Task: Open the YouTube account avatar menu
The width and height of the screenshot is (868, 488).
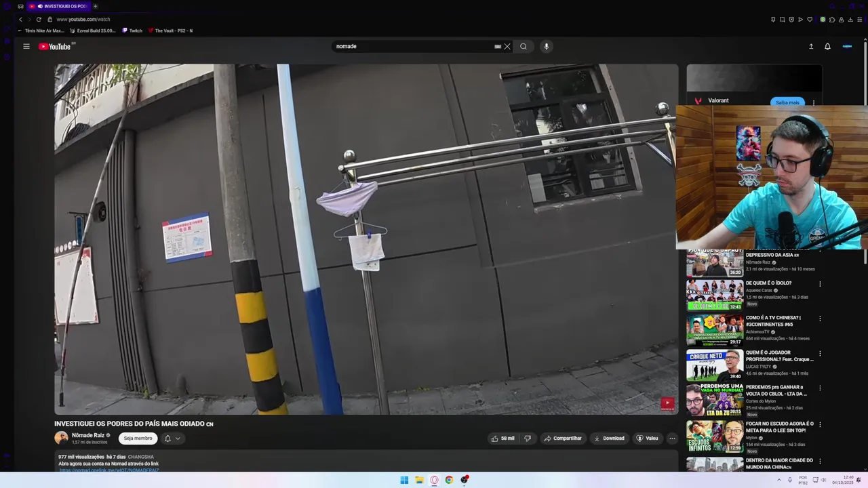Action: [x=847, y=46]
